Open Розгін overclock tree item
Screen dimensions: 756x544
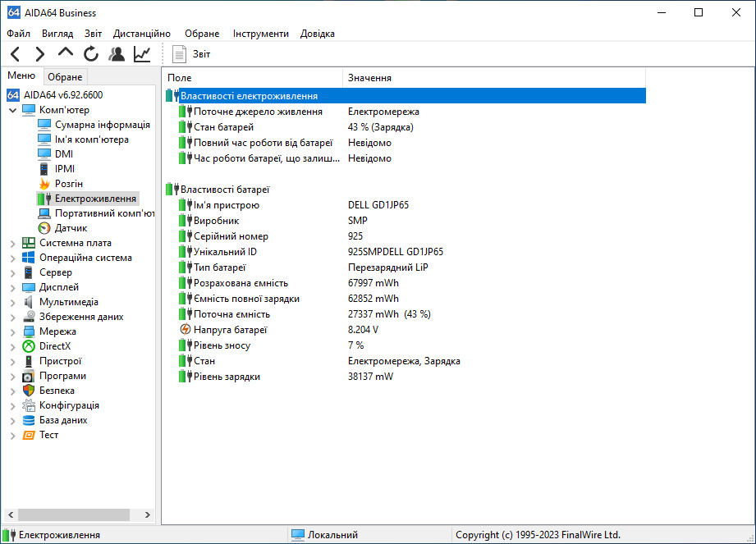click(x=68, y=184)
